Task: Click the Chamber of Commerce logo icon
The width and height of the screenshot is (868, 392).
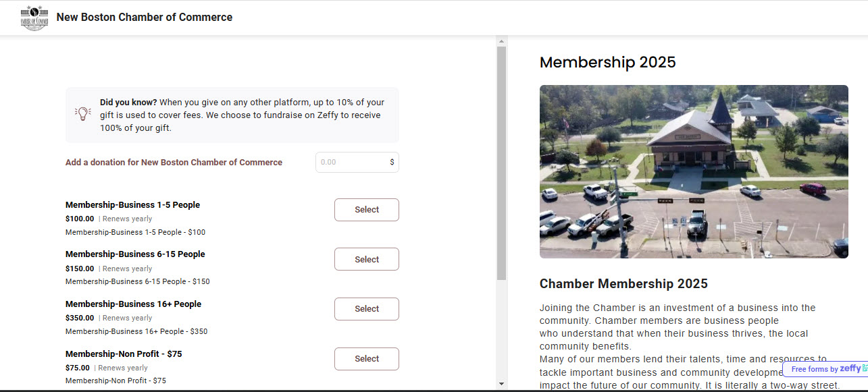Action: point(34,17)
